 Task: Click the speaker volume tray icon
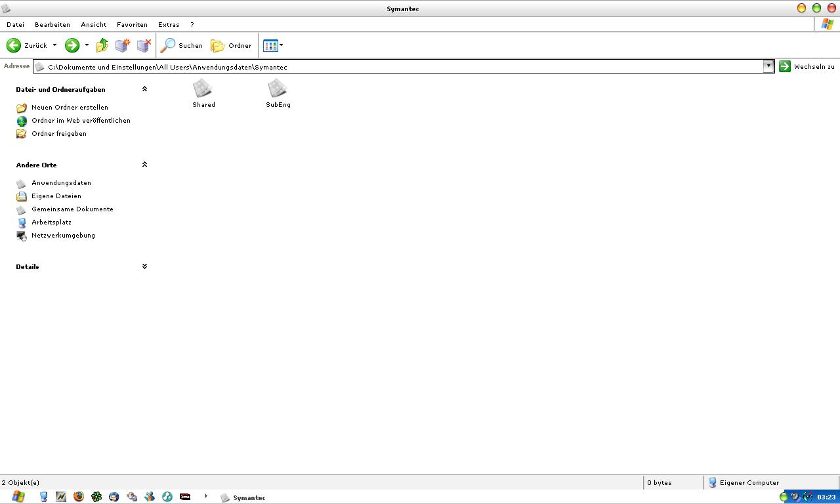[x=795, y=497]
